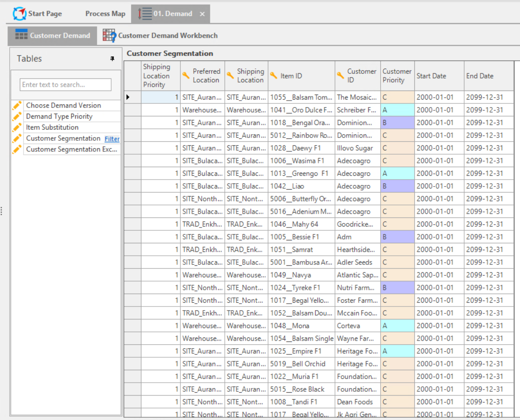This screenshot has height=420, width=520.
Task: Switch to the Process Map tab
Action: click(105, 13)
